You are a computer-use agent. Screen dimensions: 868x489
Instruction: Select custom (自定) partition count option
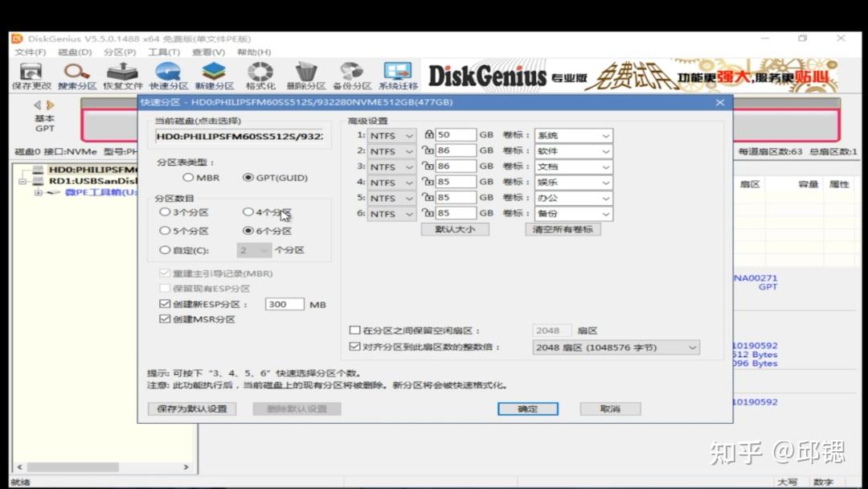pos(184,250)
